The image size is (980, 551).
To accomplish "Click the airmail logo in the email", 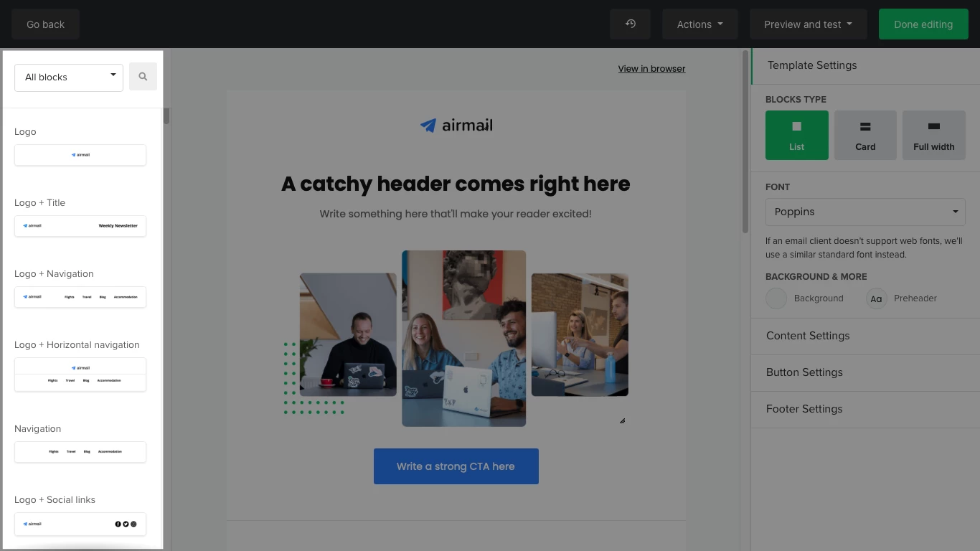I will (456, 126).
